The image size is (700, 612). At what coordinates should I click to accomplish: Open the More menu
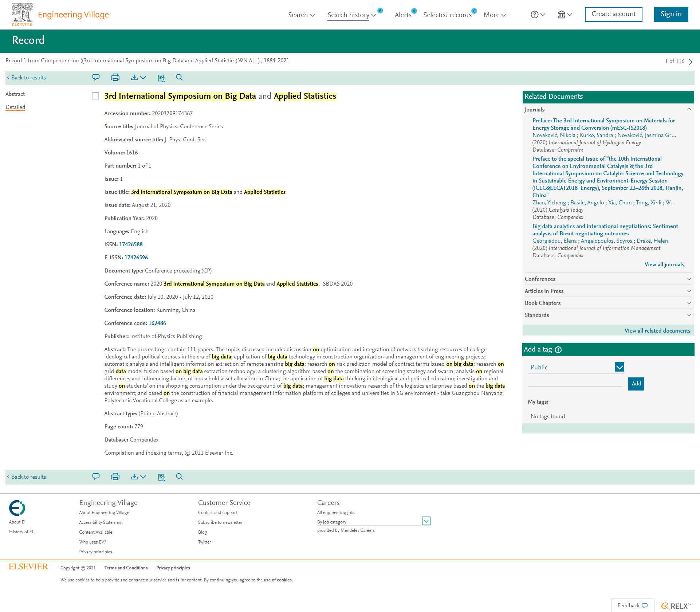495,15
